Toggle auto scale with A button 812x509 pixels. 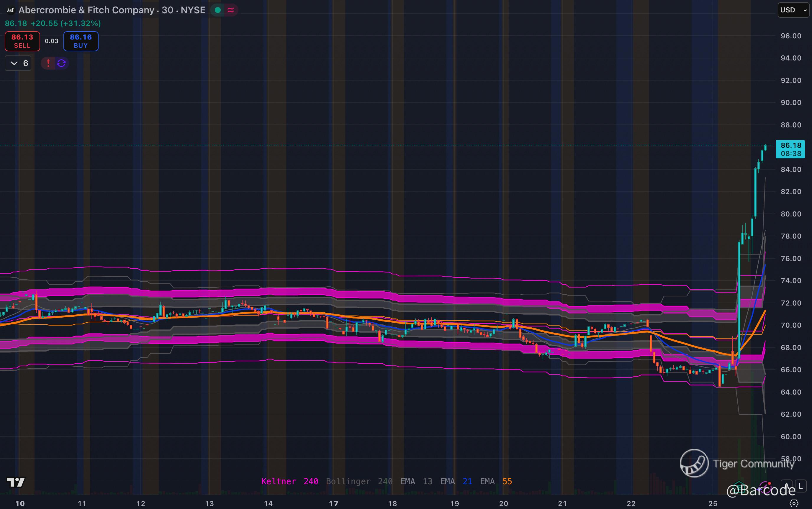pyautogui.click(x=787, y=486)
